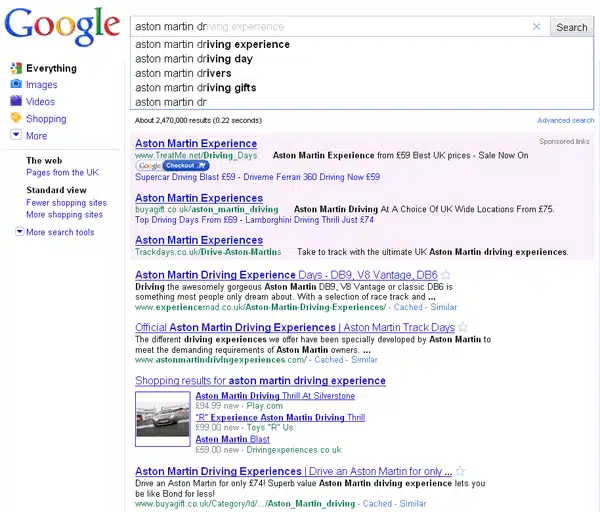Click the Shopping tag icon
Image resolution: width=600 pixels, height=512 pixels.
tap(16, 117)
